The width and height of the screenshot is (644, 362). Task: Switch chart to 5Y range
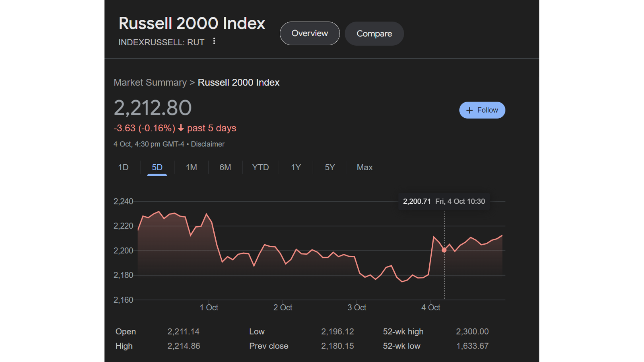(330, 167)
